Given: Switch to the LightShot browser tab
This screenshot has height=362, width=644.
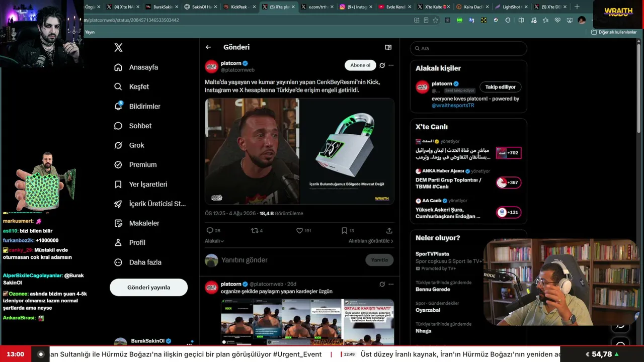Looking at the screenshot, I should click(x=512, y=7).
